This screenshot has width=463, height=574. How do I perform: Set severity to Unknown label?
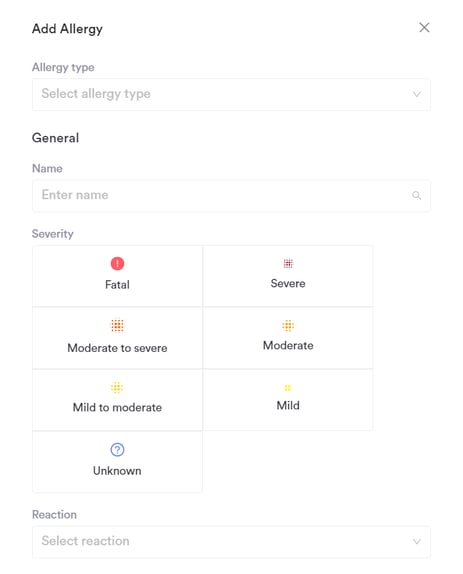point(117,471)
